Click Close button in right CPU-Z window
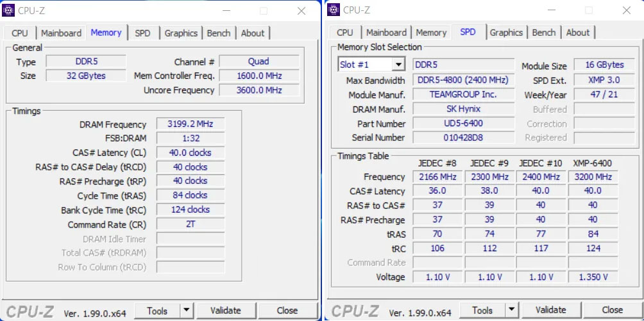 [x=612, y=310]
